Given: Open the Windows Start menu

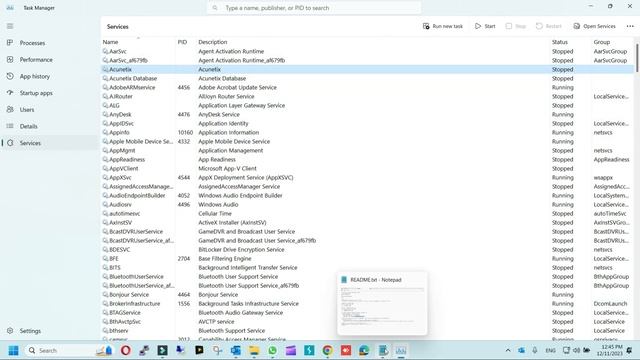Looking at the screenshot, I should point(13,350).
